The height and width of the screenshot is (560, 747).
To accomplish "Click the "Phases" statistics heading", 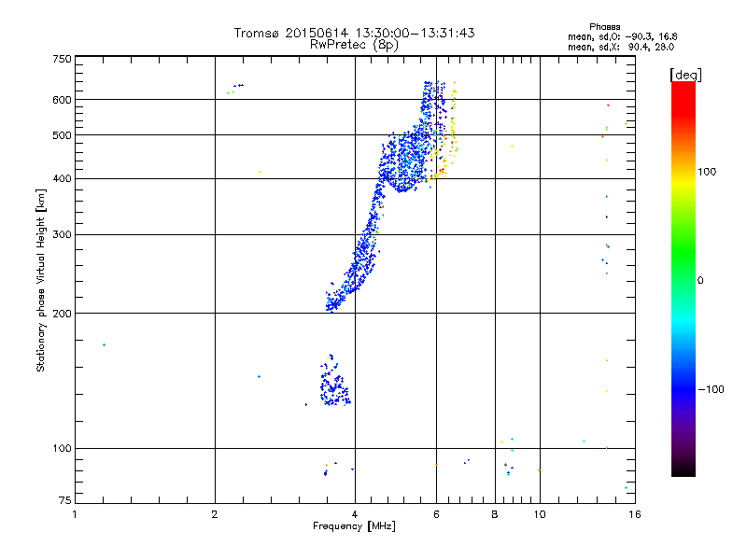I will (x=604, y=27).
